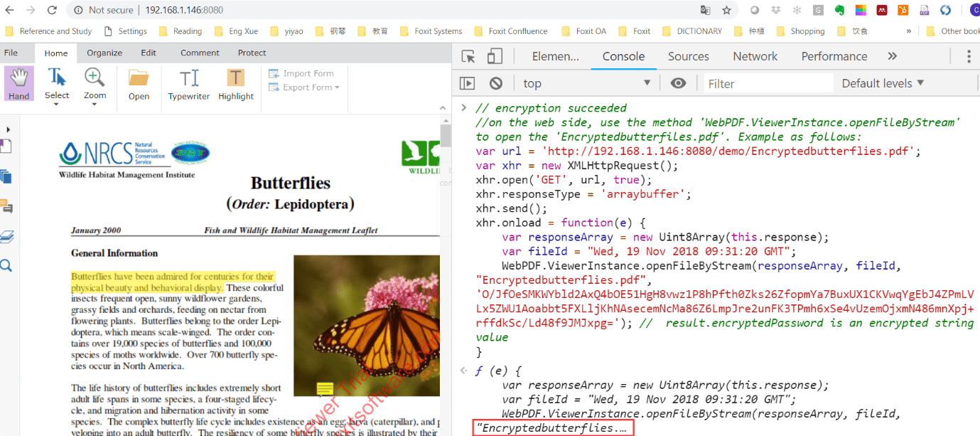Create a live expression with eye icon
Screen dimensions: 980x436
(x=678, y=83)
